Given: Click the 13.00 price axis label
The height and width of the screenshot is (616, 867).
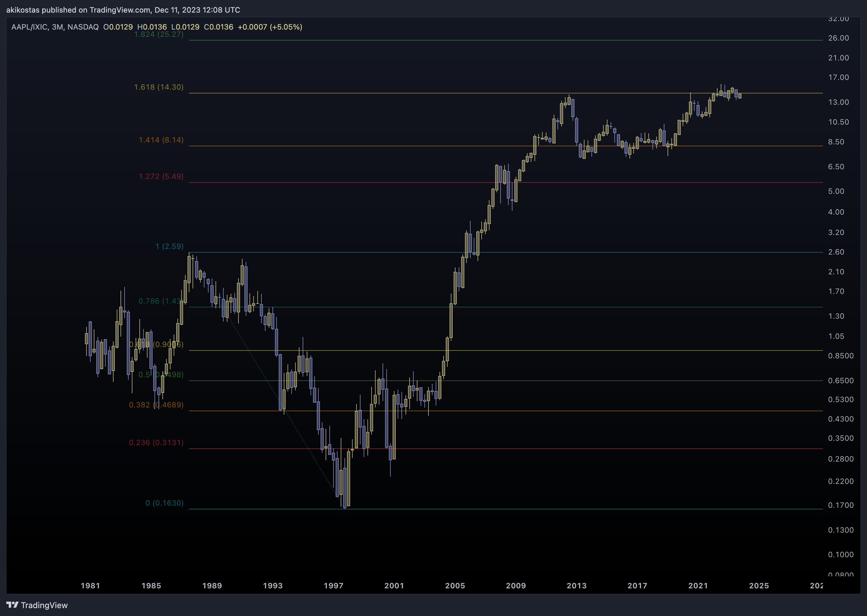Looking at the screenshot, I should coord(839,102).
